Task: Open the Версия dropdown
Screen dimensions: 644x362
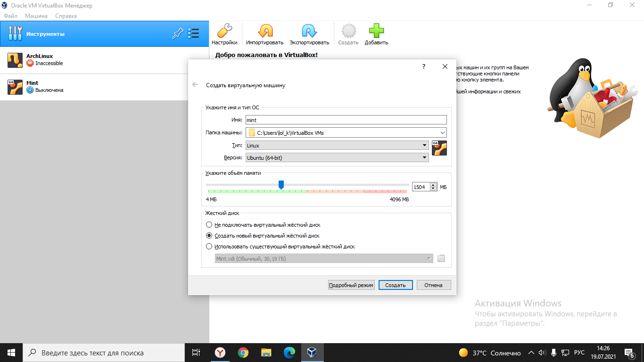Action: 423,157
